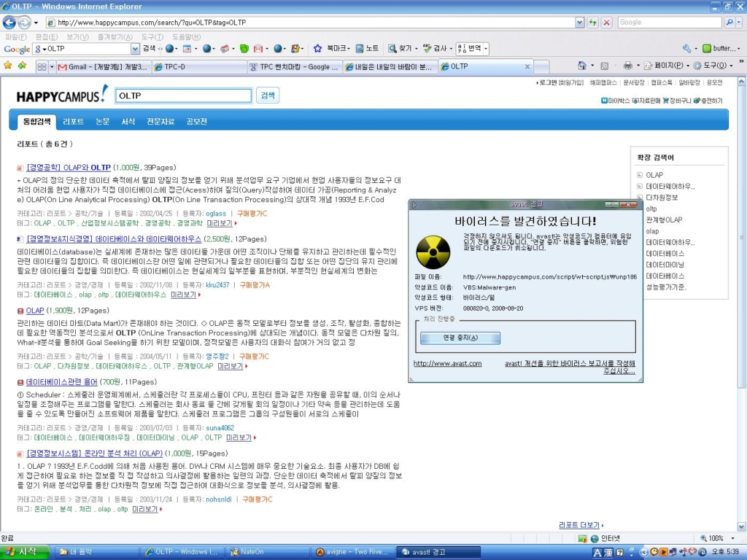Go back with the IE back arrow
This screenshot has height=560, width=747.
(x=9, y=23)
